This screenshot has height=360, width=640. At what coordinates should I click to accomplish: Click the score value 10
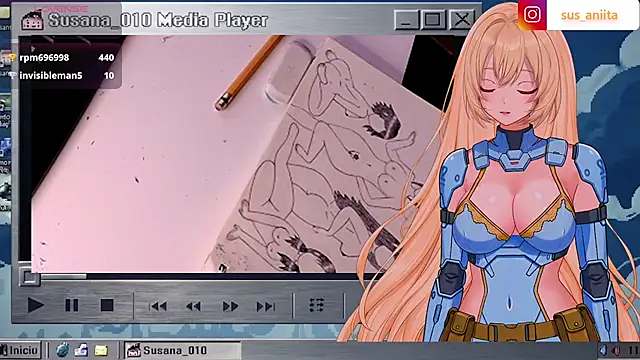109,76
